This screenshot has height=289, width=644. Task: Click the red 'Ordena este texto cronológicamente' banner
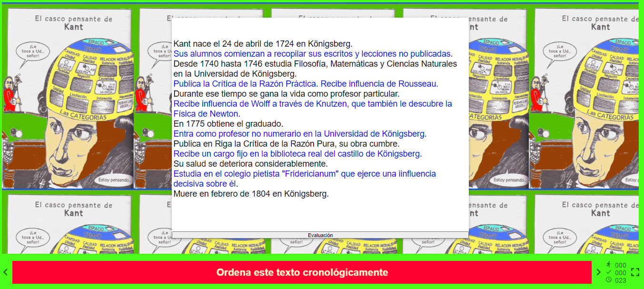point(302,272)
